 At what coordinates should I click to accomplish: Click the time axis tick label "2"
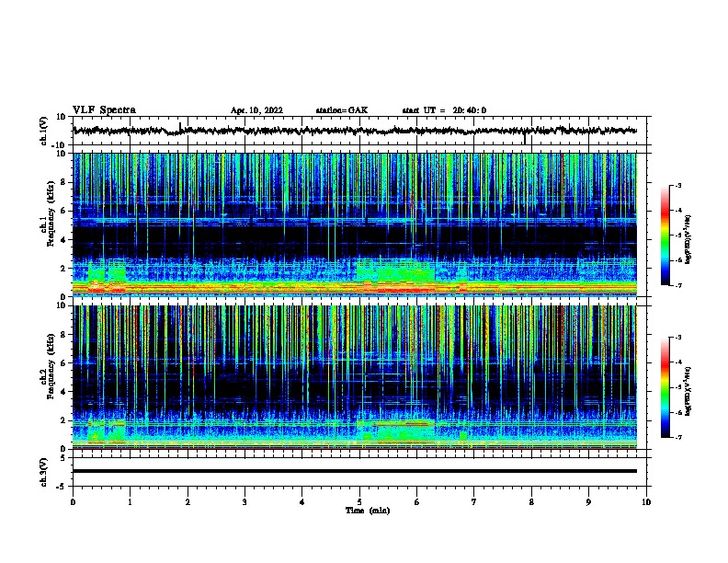(x=188, y=502)
